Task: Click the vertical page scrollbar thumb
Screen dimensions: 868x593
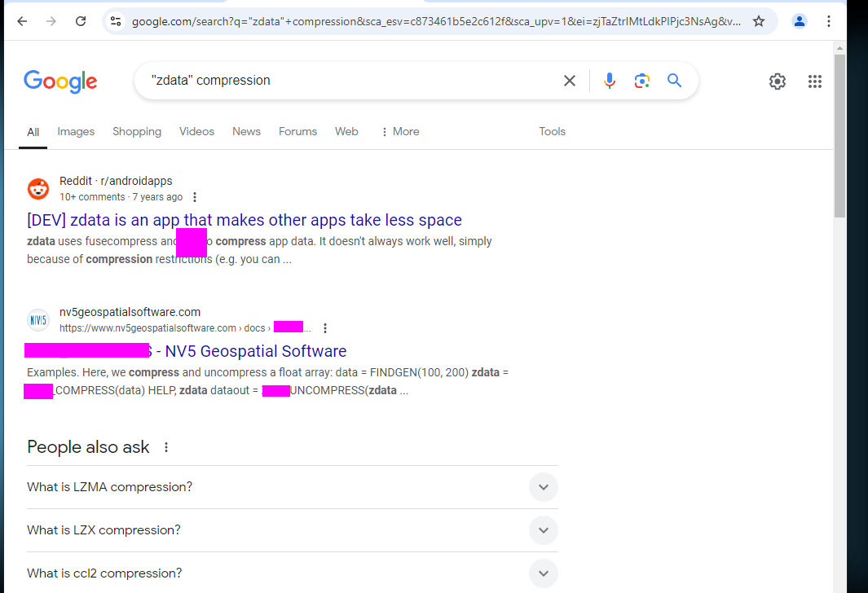Action: click(x=839, y=135)
